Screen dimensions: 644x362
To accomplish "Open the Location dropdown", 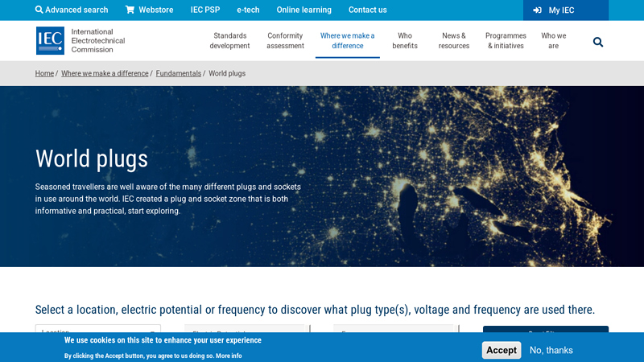I will point(97,331).
